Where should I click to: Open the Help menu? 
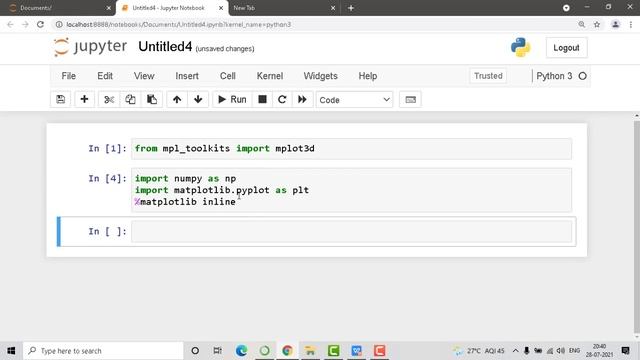(x=368, y=76)
